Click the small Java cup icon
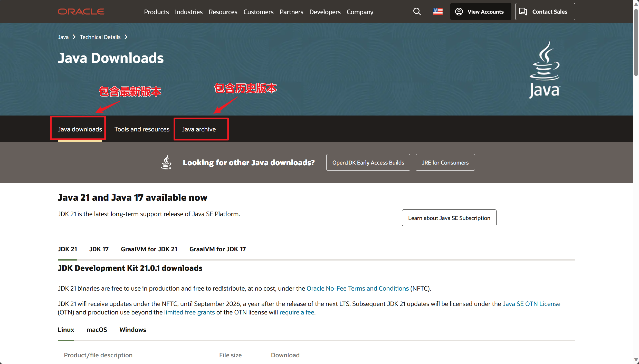Screen dimensions: 639x364 click(x=166, y=162)
